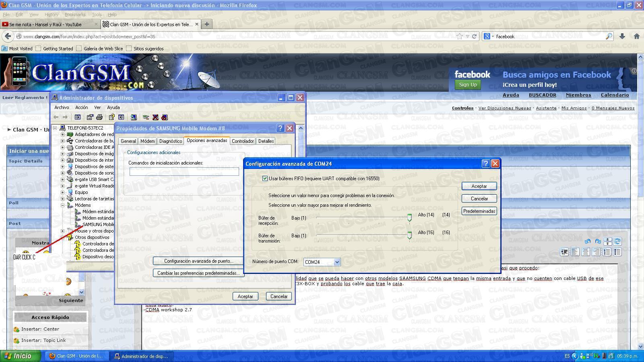
Task: Switch to the Diagnóstico tab
Action: (x=170, y=141)
